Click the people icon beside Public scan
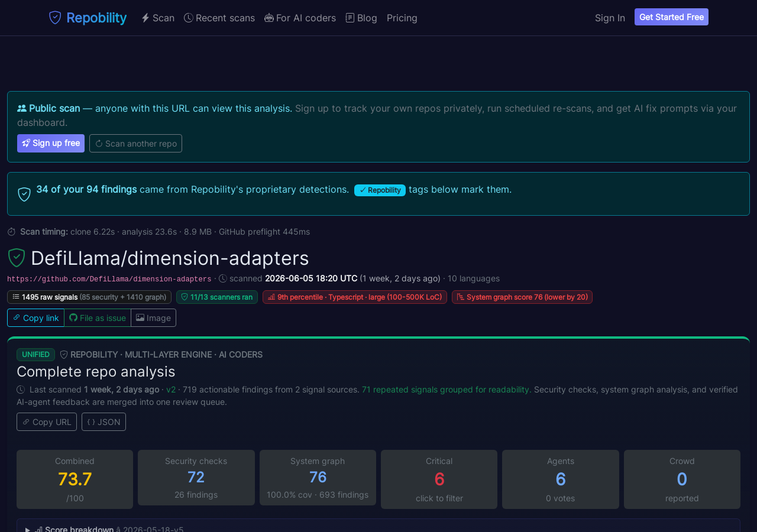This screenshot has height=532, width=757. click(x=22, y=108)
